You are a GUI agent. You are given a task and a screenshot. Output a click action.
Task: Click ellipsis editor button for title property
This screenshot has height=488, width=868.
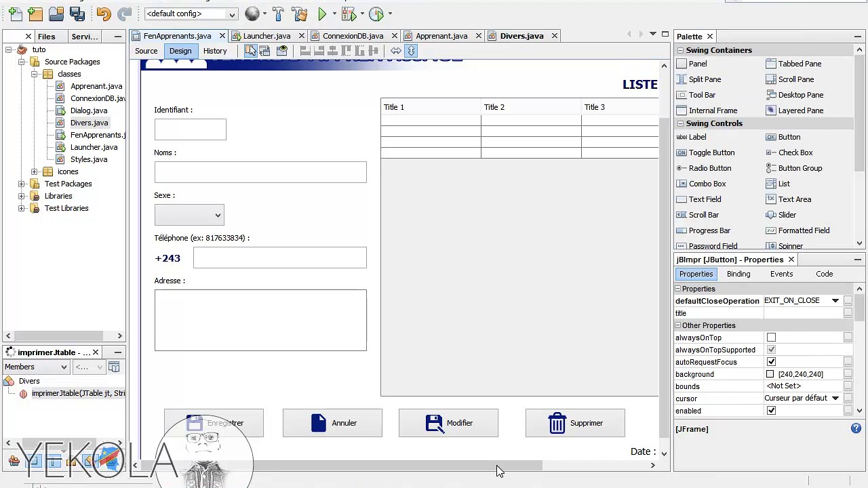pos(848,313)
